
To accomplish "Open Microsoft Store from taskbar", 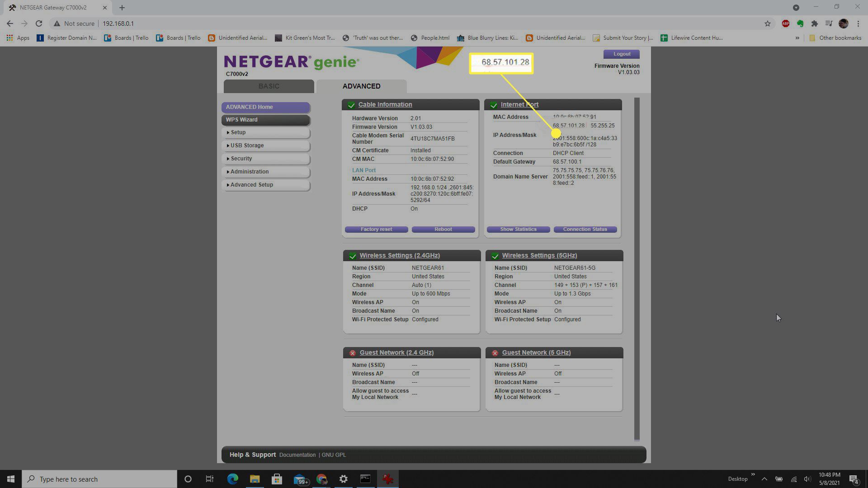I will (x=277, y=479).
